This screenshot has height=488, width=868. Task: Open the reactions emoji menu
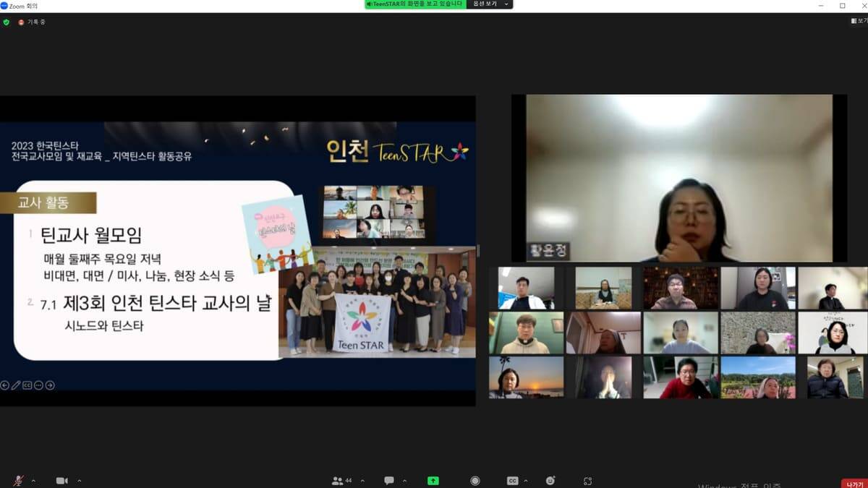(x=551, y=481)
